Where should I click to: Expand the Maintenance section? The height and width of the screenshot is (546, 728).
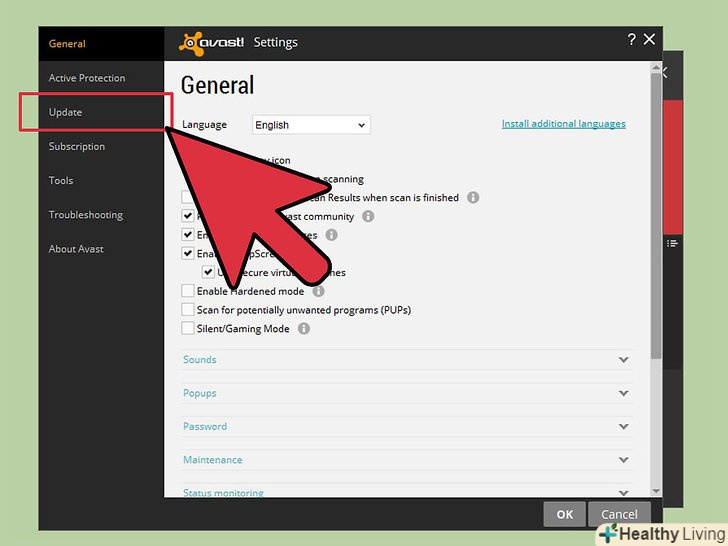tap(407, 460)
